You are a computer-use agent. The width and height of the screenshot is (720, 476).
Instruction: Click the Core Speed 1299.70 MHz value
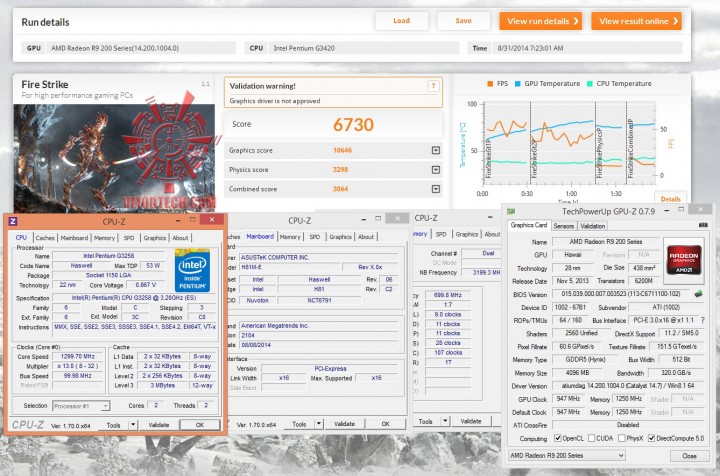click(x=78, y=356)
